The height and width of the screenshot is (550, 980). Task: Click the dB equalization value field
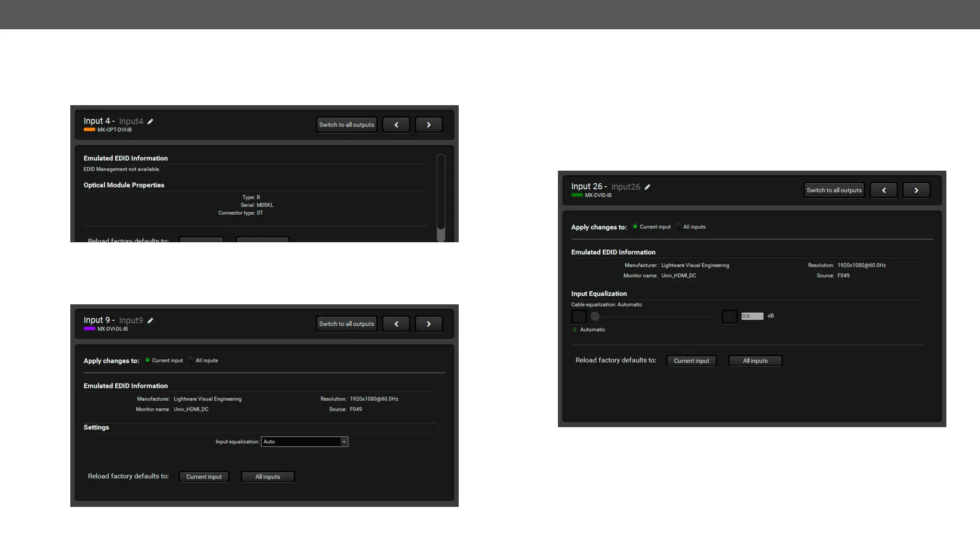[x=752, y=316]
